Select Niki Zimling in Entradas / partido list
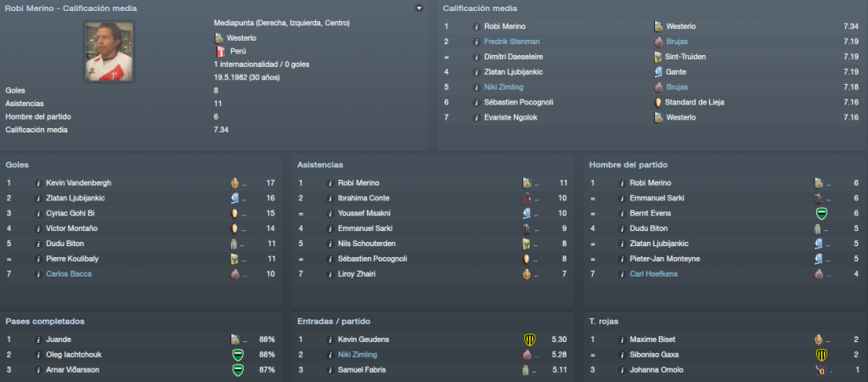 [358, 354]
